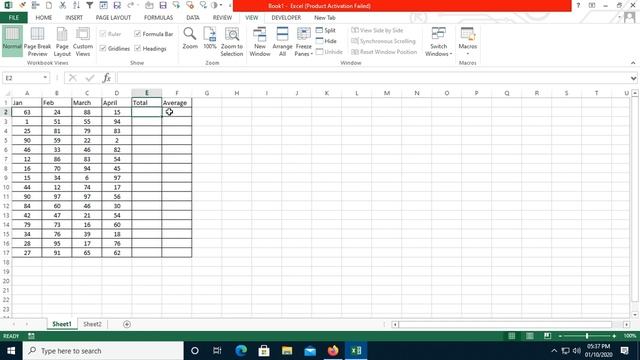The height and width of the screenshot is (360, 640).
Task: Open File Explorer from taskbar
Action: point(287,351)
